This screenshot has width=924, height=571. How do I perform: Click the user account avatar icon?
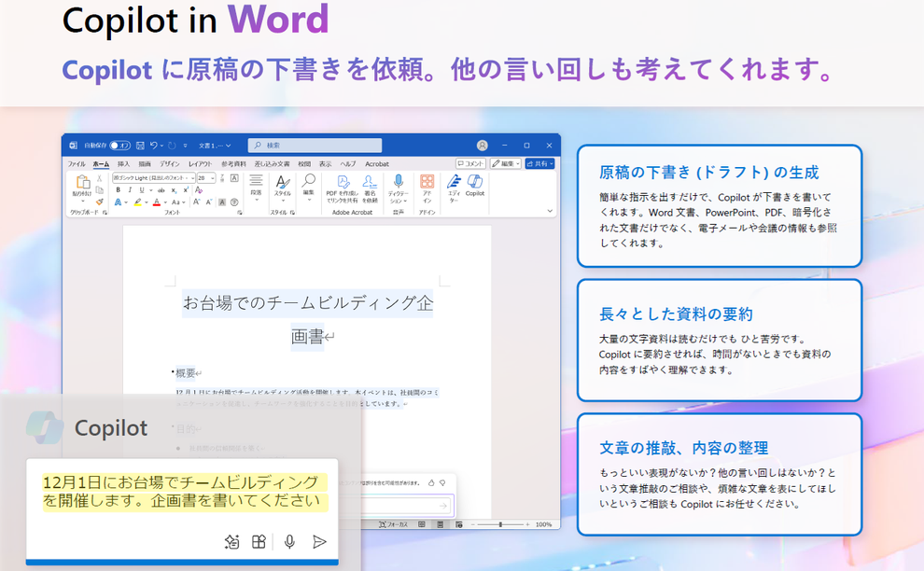pos(482,146)
